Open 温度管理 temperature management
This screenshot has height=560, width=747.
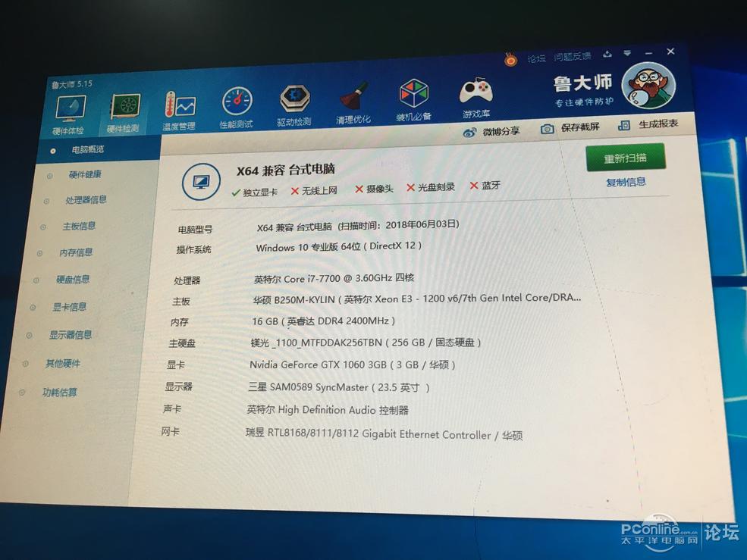coord(179,110)
